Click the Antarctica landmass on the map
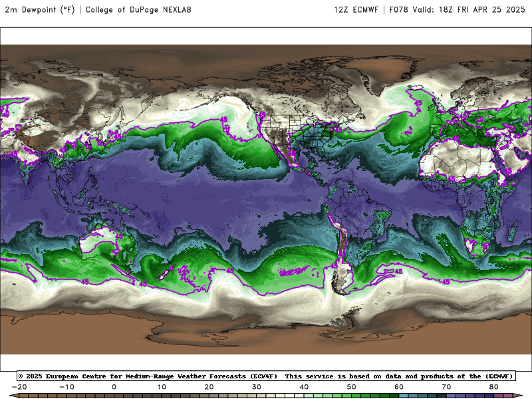 [x=266, y=334]
